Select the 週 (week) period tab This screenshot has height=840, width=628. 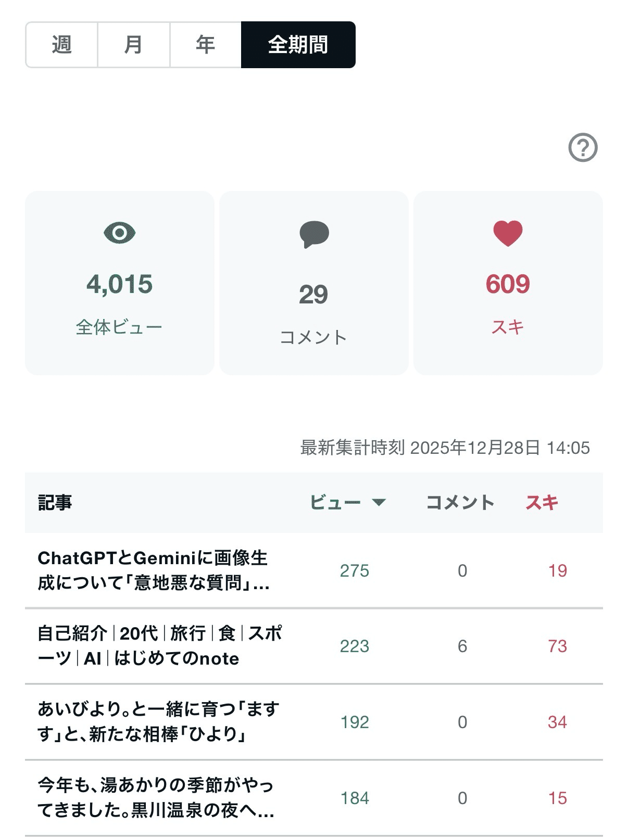pos(61,45)
